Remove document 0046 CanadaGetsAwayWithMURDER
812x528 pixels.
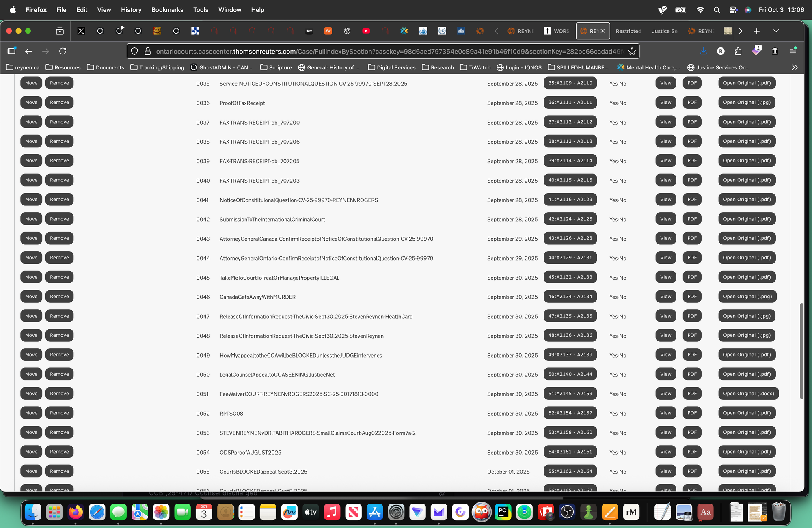click(59, 297)
